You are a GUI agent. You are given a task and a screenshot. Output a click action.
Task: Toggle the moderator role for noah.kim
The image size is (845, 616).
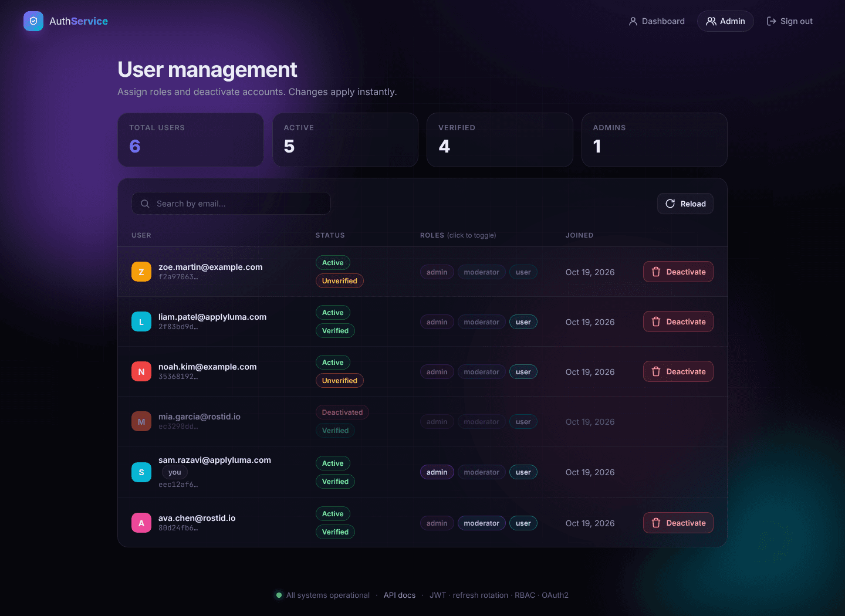coord(482,372)
